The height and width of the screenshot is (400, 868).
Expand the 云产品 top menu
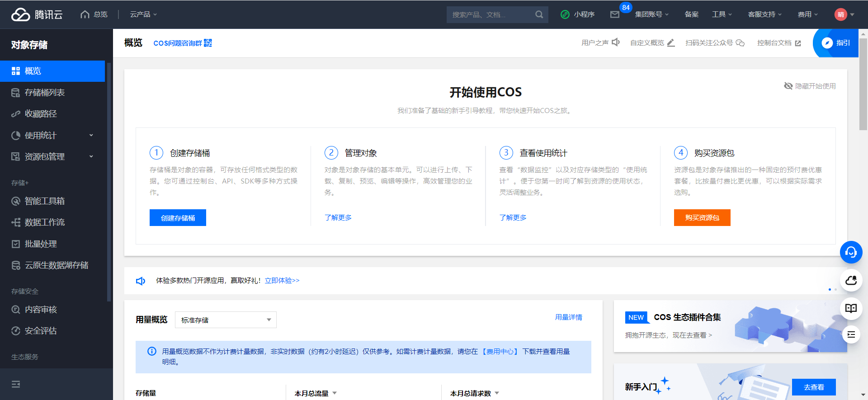pyautogui.click(x=143, y=14)
